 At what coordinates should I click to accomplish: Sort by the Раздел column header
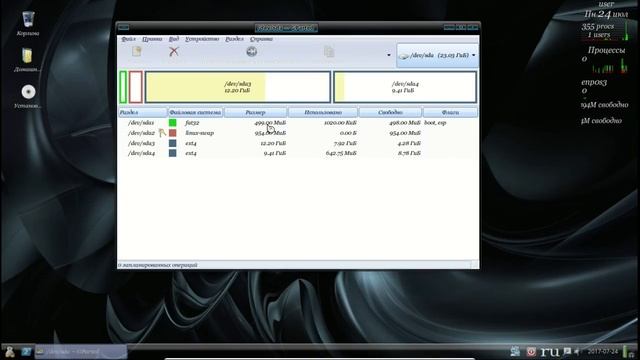(143, 112)
